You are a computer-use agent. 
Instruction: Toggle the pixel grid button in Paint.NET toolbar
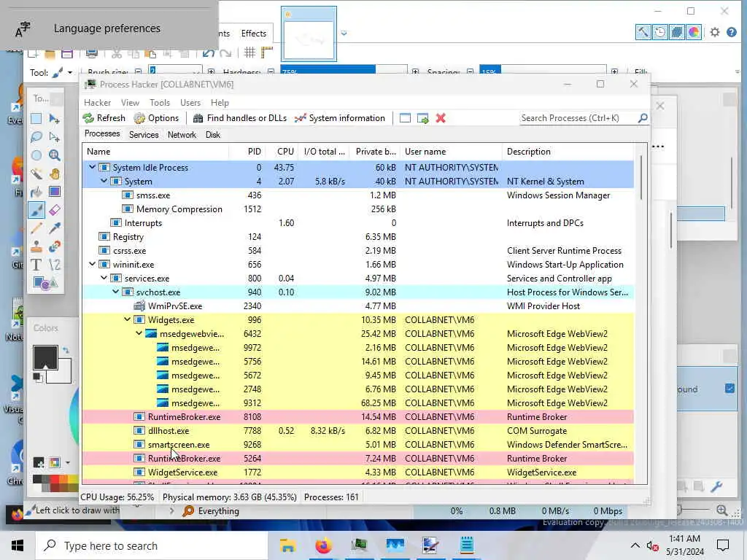[x=249, y=52]
